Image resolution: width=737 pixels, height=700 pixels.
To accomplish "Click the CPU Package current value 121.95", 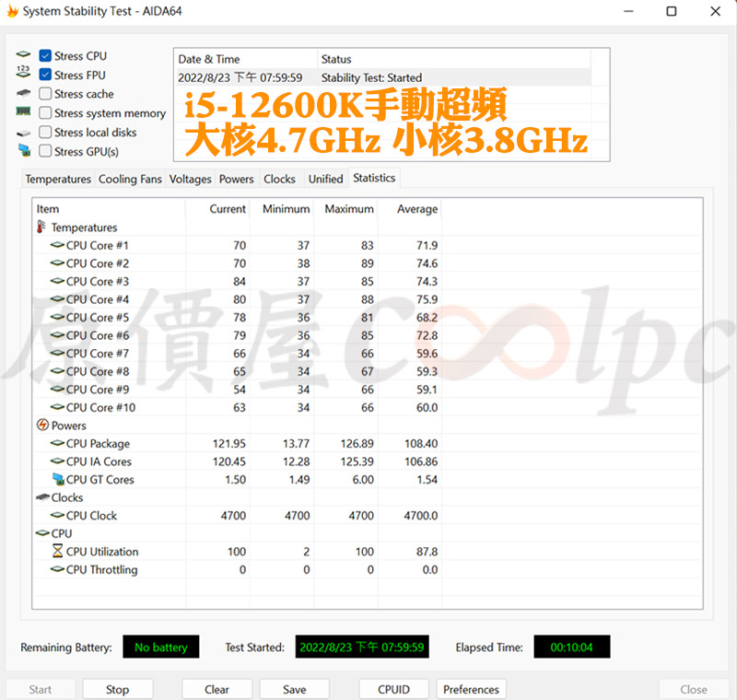I will [228, 443].
